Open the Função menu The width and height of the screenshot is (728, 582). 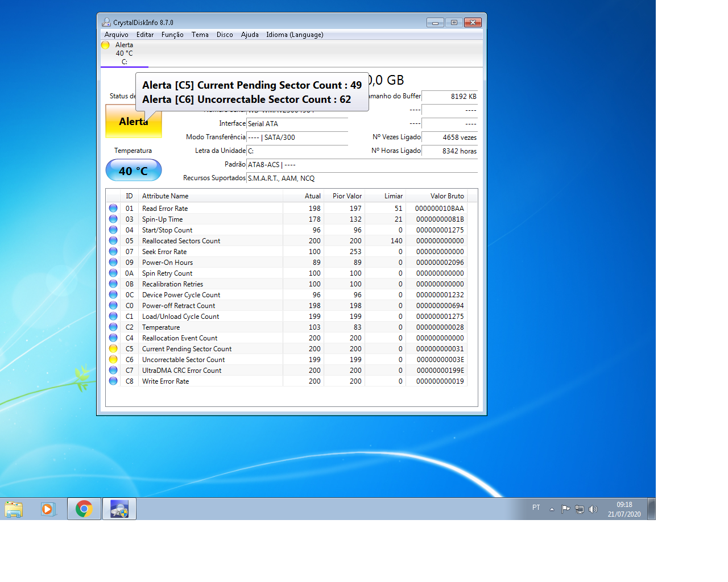click(x=172, y=35)
